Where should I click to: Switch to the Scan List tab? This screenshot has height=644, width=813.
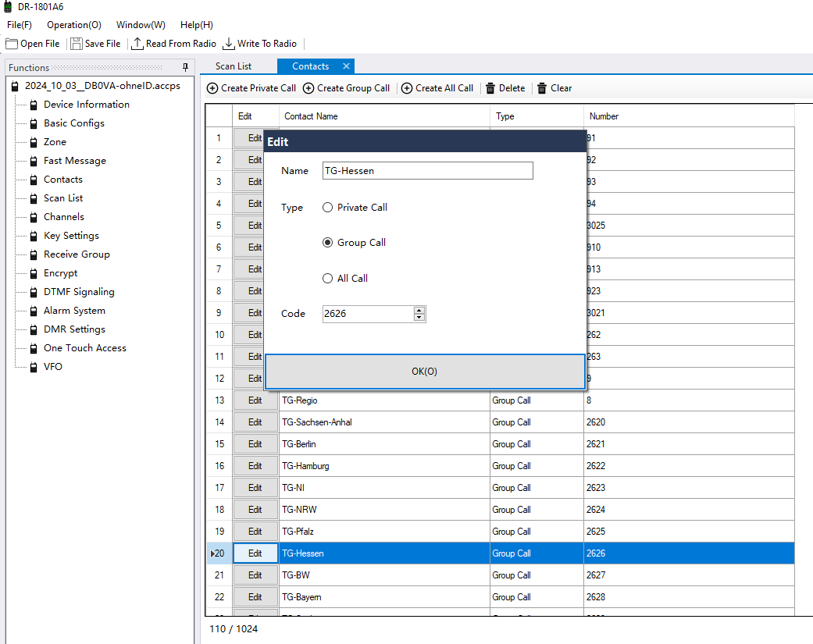click(234, 66)
